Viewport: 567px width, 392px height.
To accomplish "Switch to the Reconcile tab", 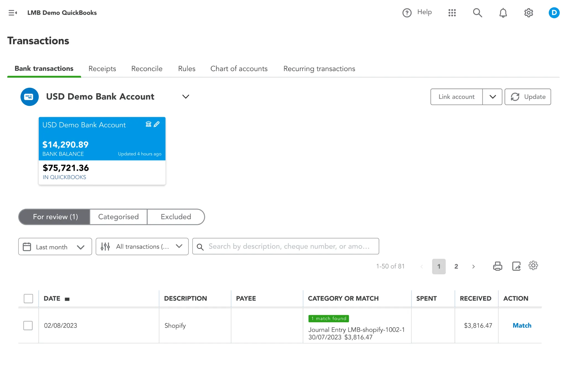I will coord(147,69).
